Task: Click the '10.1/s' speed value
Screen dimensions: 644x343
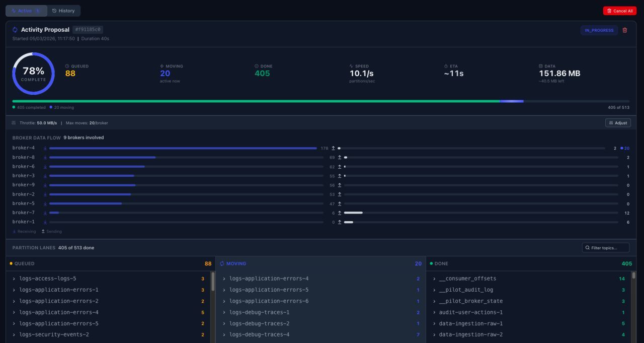Action: [x=362, y=74]
